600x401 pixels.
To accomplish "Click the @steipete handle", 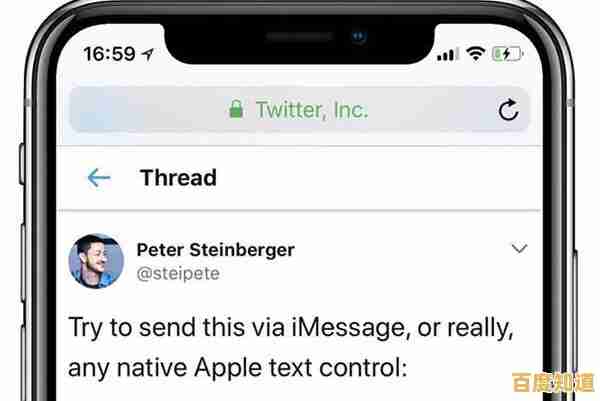I will (x=178, y=274).
